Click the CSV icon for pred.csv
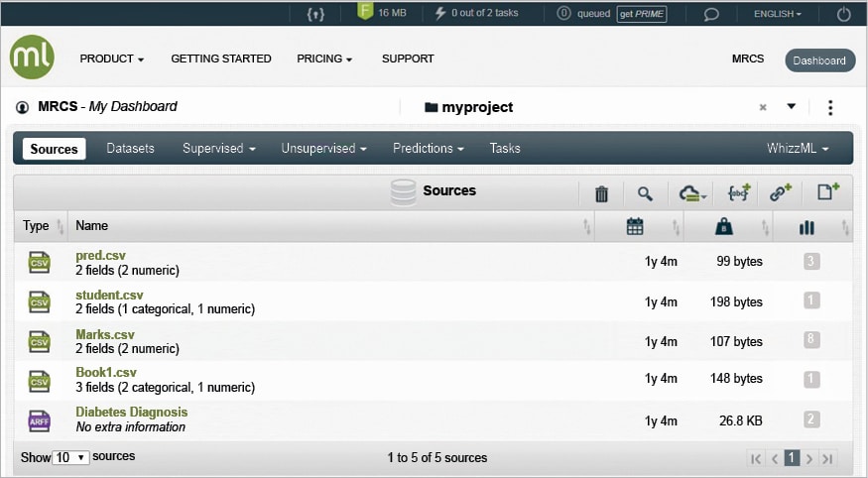Viewport: 868px width, 478px height. pyautogui.click(x=40, y=262)
